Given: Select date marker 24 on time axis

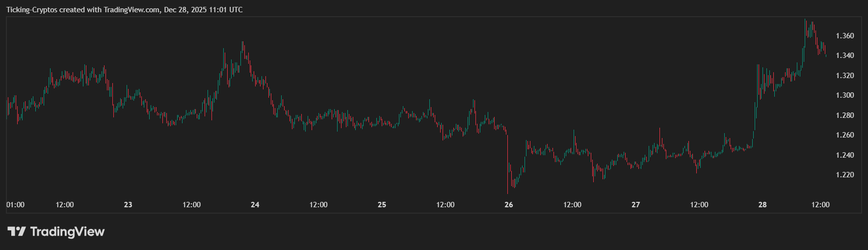Looking at the screenshot, I should [255, 205].
